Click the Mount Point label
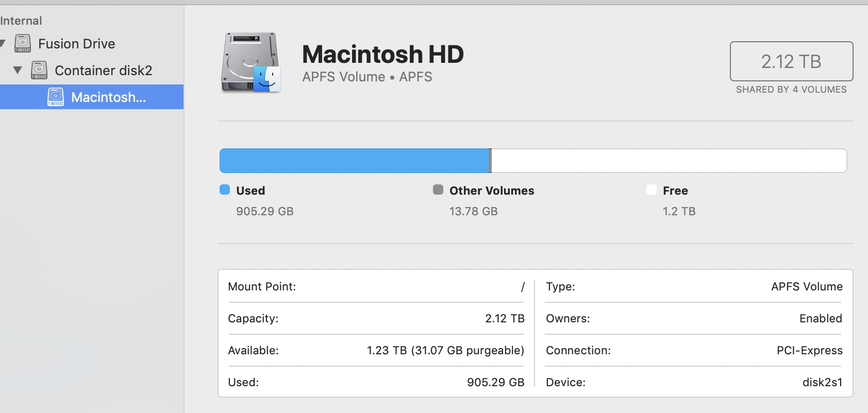The image size is (868, 413). [x=262, y=286]
